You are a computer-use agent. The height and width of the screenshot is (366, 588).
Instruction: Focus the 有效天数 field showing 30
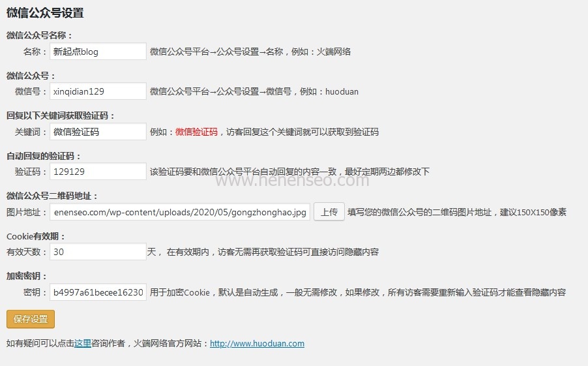[98, 252]
